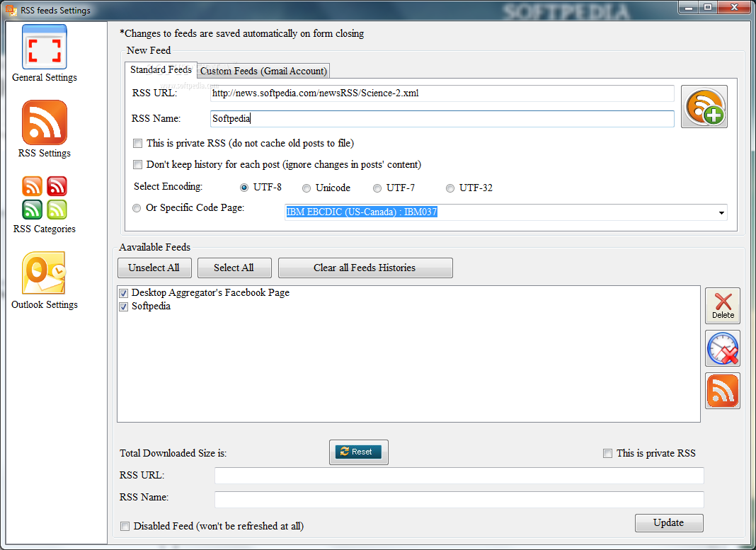Open the code page dropdown arrow
The height and width of the screenshot is (550, 756).
pos(721,212)
